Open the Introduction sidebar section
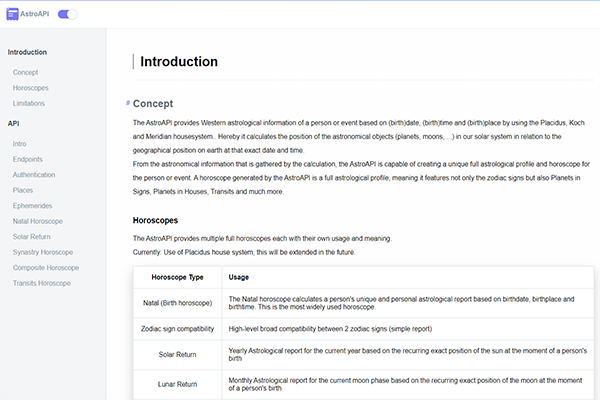The image size is (600, 400). click(27, 52)
